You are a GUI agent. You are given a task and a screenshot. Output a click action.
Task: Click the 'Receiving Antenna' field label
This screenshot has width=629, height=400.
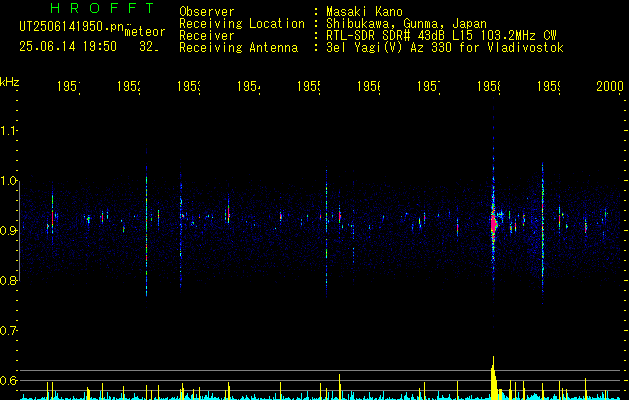point(239,48)
